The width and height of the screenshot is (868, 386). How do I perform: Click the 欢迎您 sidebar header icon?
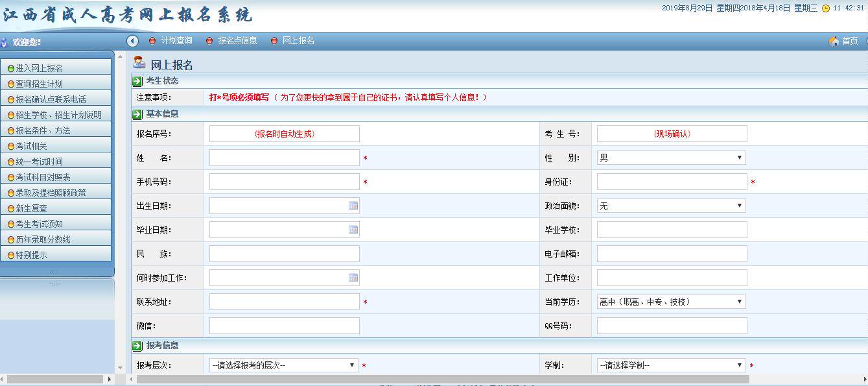(x=5, y=42)
